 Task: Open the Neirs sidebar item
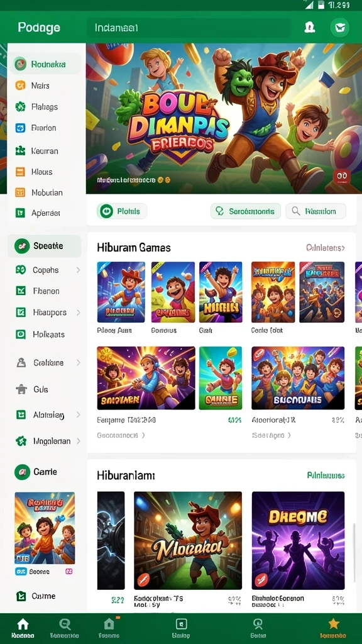coord(45,86)
